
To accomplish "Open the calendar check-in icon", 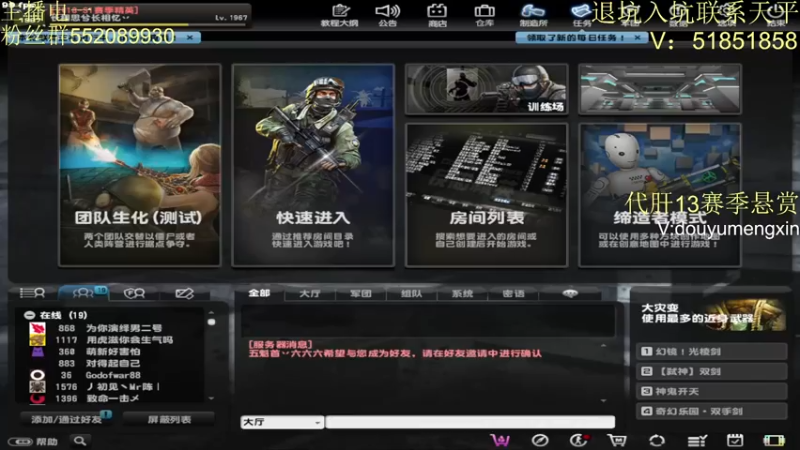I will click(x=735, y=440).
